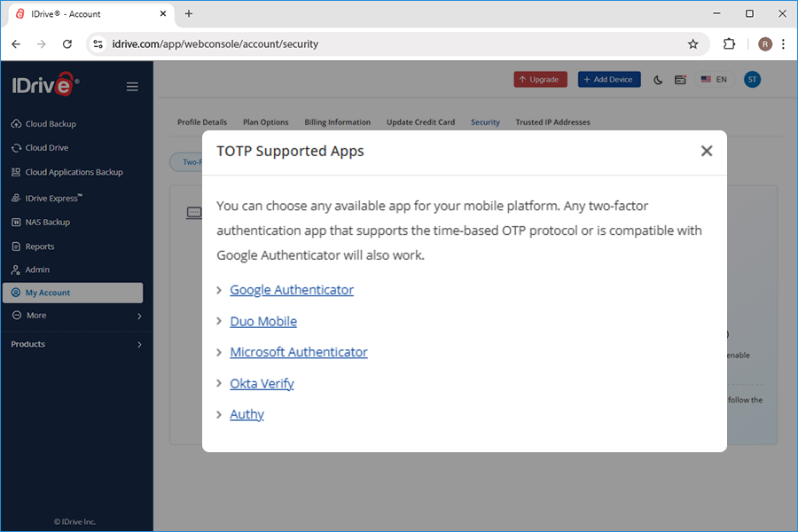This screenshot has height=532, width=798.
Task: Open the ST user avatar menu
Action: 752,80
